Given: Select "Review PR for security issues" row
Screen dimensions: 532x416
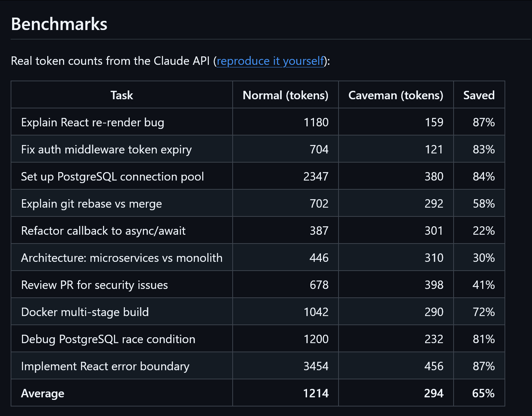Looking at the screenshot, I should tap(95, 285).
